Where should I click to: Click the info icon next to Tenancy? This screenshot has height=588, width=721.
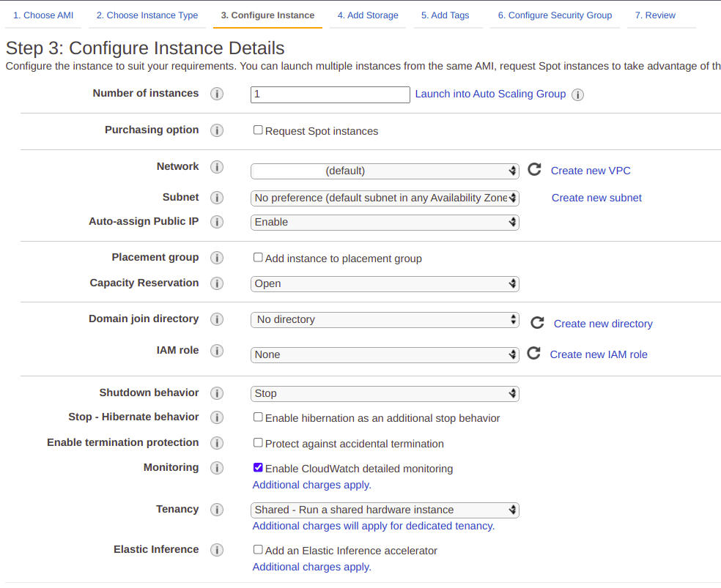pyautogui.click(x=217, y=510)
